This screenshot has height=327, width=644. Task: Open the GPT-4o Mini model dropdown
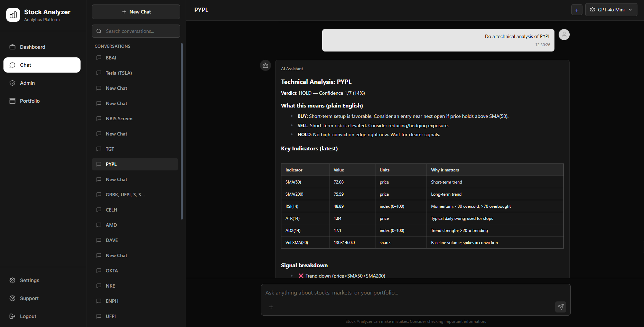611,9
